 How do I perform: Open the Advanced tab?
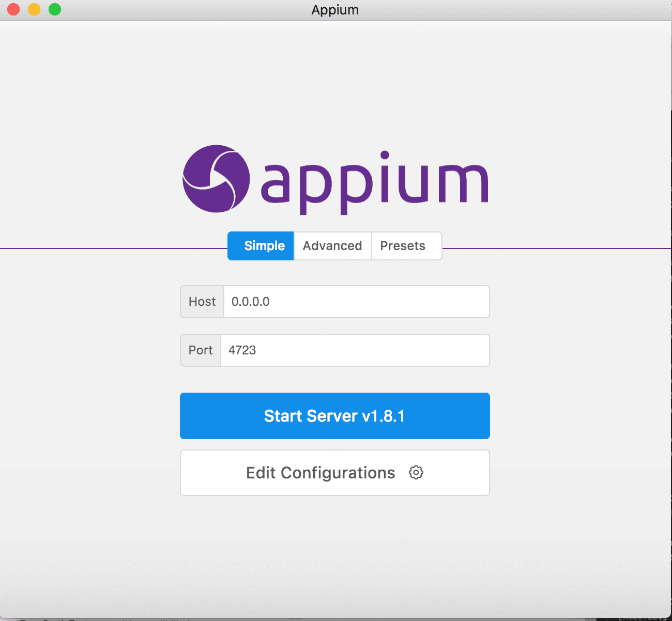pyautogui.click(x=332, y=246)
